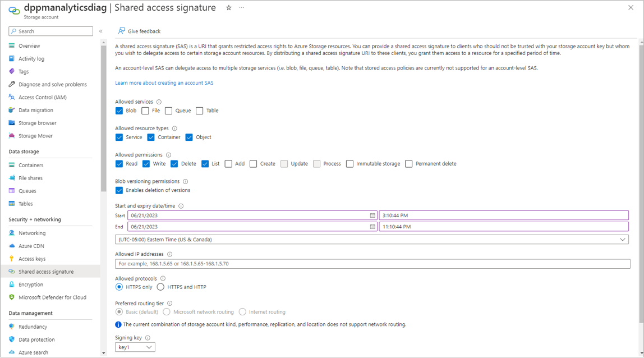Toggle the Delete permission checkbox

coord(174,164)
